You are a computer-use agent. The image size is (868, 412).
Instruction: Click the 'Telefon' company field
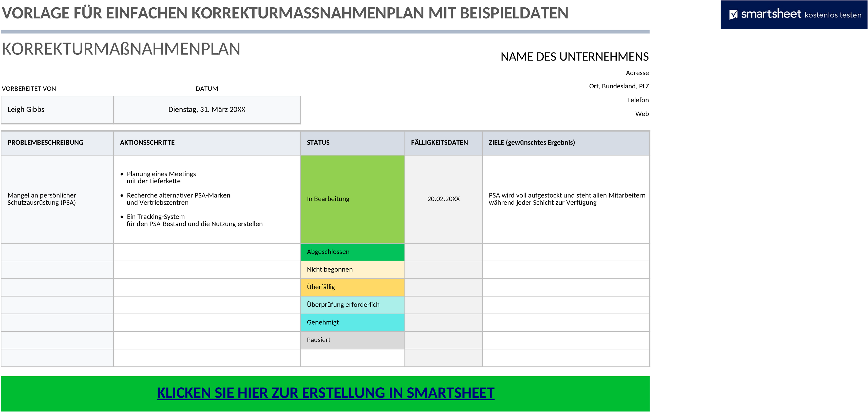point(638,100)
